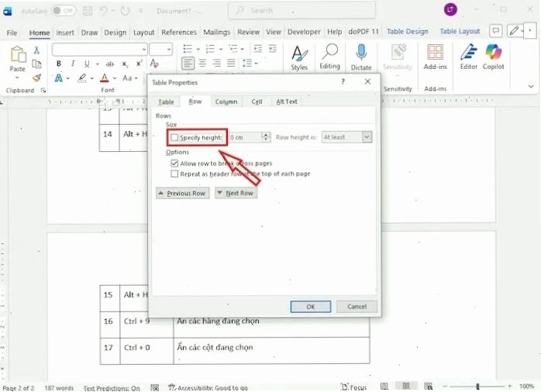Image resolution: width=541 pixels, height=392 pixels.
Task: Click the Bullets list icon
Action: pos(188,49)
